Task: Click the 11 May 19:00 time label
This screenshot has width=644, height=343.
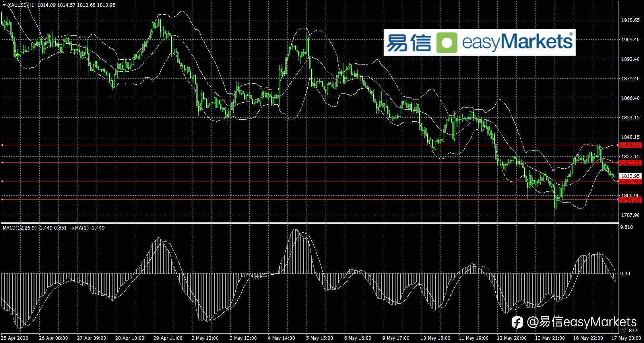Action: pos(473,338)
